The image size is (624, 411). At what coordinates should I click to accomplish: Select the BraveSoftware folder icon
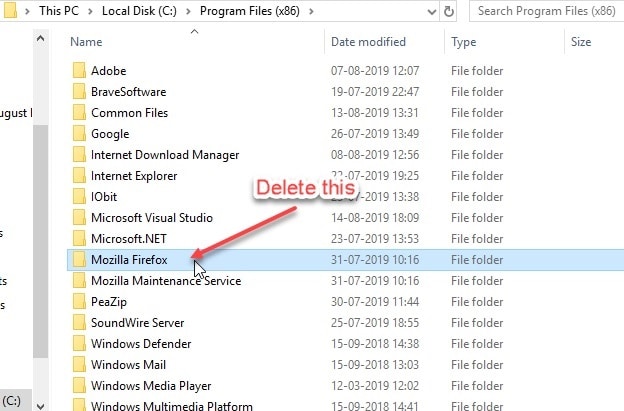click(79, 92)
